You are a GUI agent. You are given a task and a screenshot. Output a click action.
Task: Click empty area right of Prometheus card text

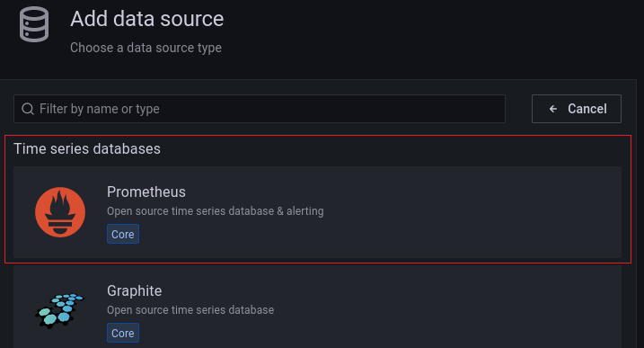tap(472, 212)
